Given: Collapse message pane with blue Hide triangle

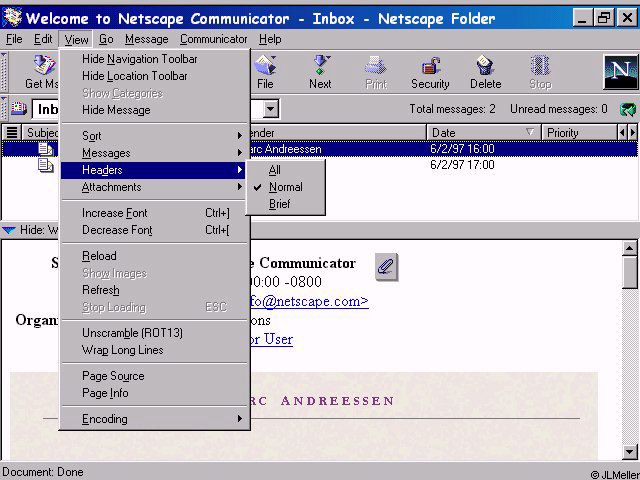Looking at the screenshot, I should [x=9, y=231].
